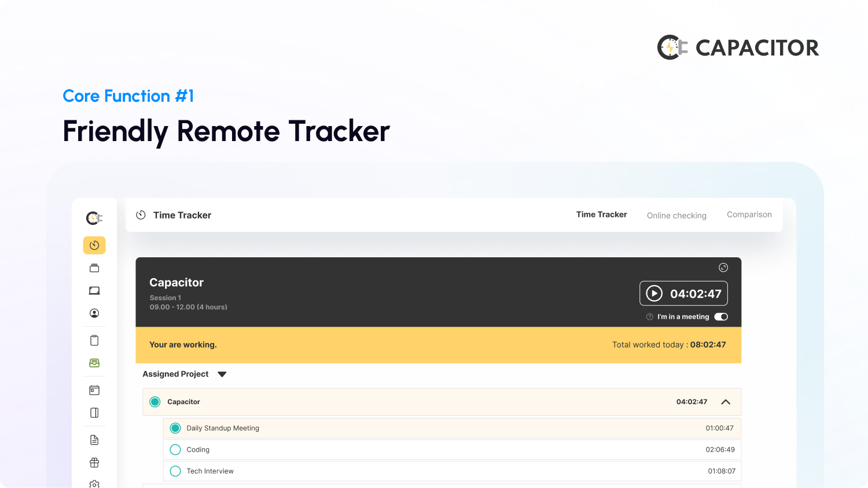Collapse the Capacitor project task list
The height and width of the screenshot is (488, 868).
[726, 402]
